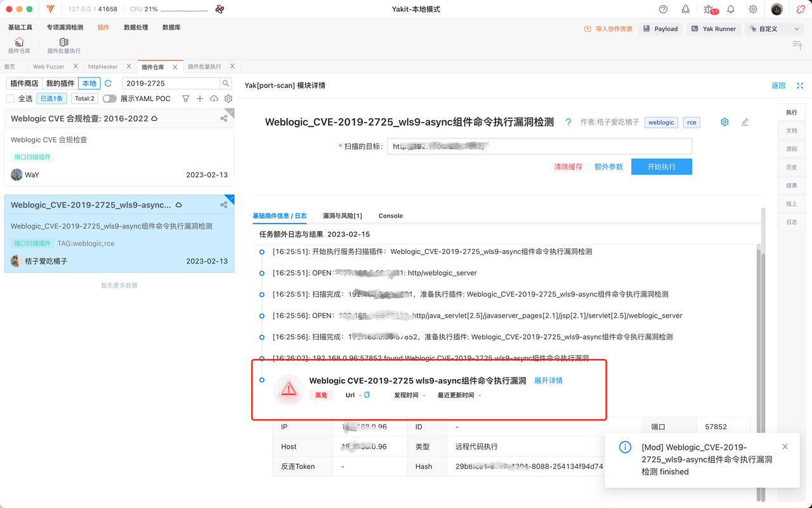Open the 自定义 dropdown
Screen dimensions: 812x508
775,29
